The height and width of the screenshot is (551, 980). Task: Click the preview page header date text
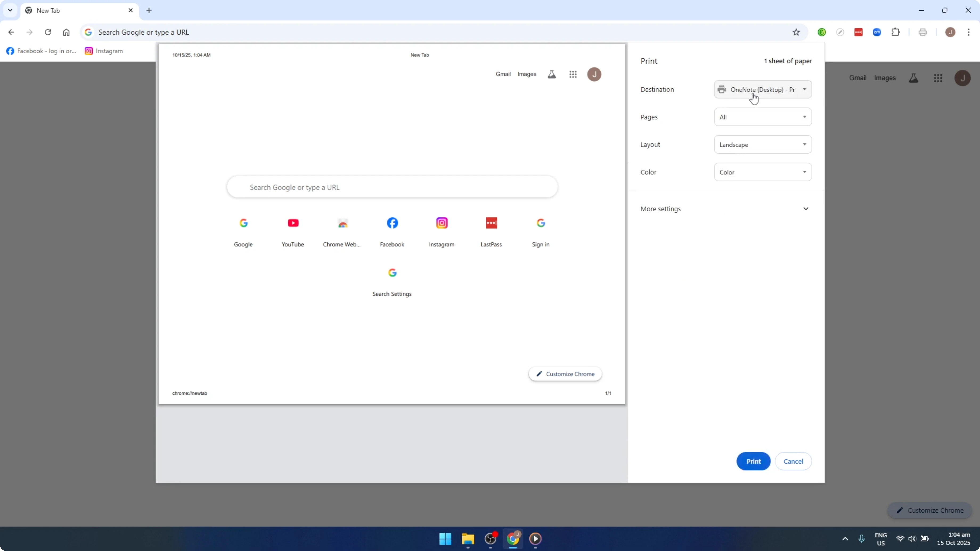point(191,55)
